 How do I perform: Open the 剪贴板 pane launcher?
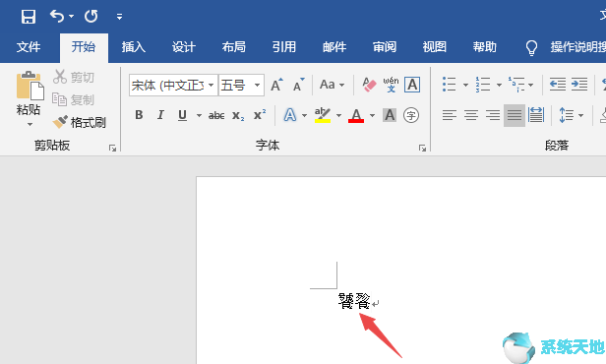(112, 148)
